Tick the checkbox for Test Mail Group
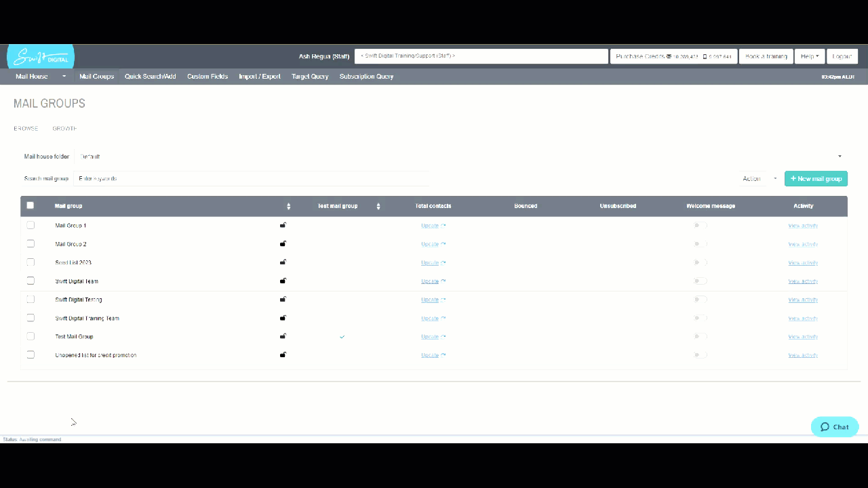868x488 pixels. point(31,336)
